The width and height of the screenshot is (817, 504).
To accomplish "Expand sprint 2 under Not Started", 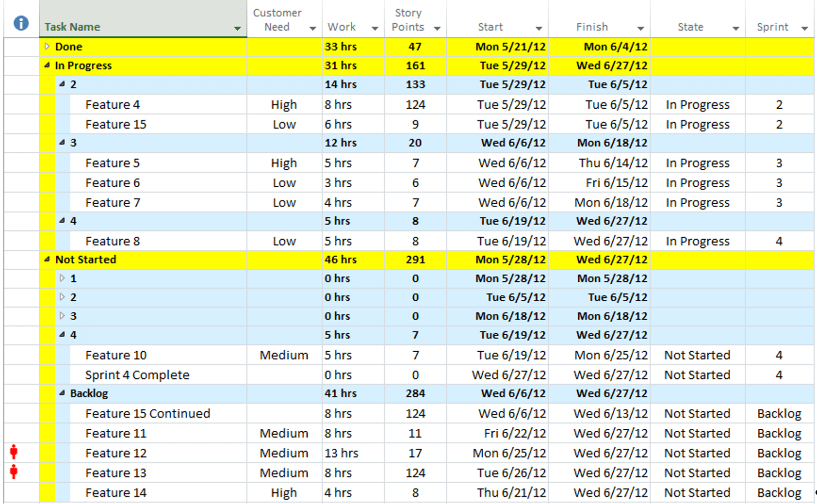I will tap(62, 297).
